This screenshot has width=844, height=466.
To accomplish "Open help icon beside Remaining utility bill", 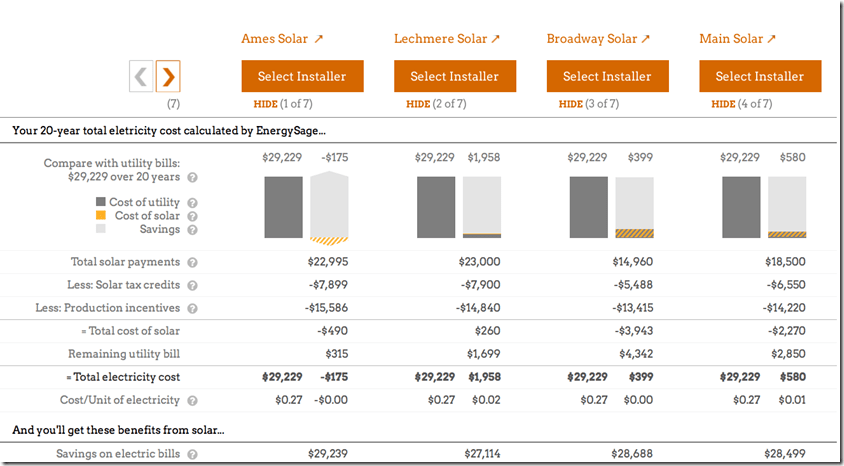I will 192,354.
